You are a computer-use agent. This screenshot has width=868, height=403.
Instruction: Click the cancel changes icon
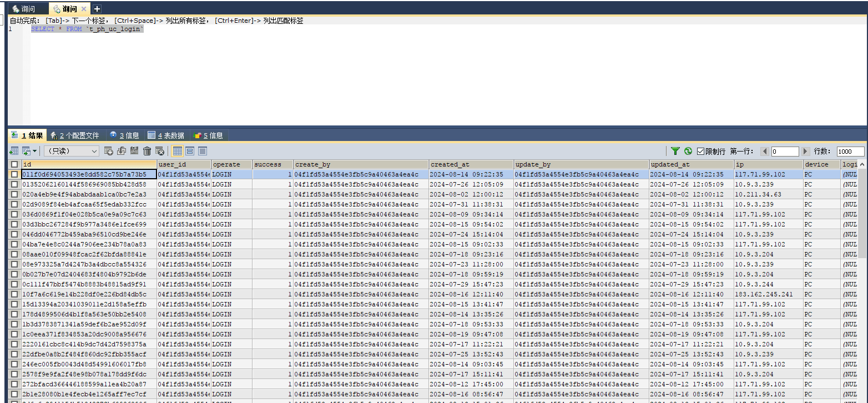click(160, 151)
